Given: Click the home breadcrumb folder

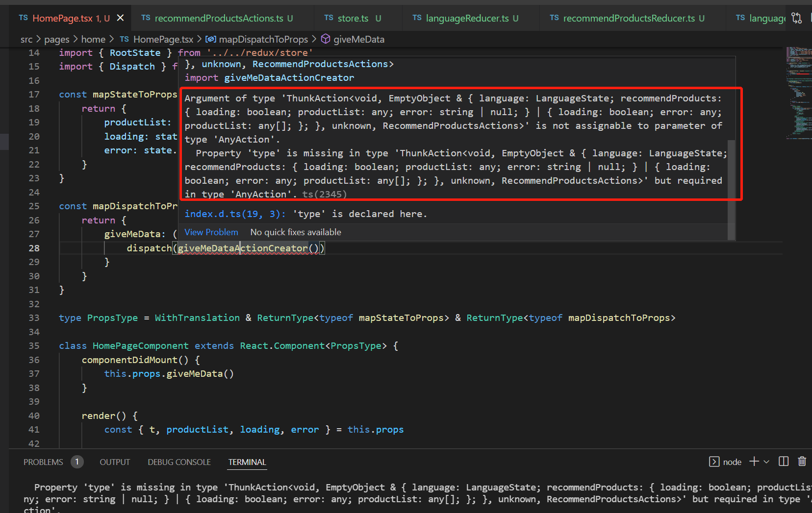Looking at the screenshot, I should 93,39.
